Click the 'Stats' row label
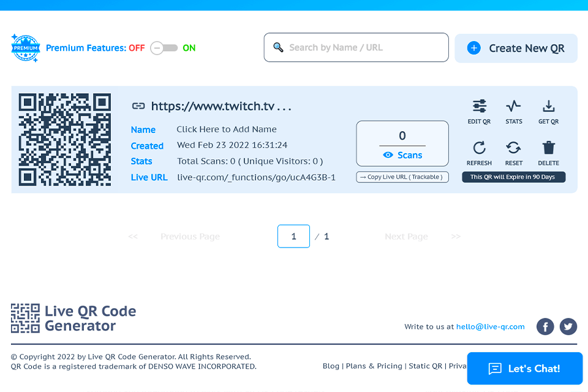 [x=141, y=161]
